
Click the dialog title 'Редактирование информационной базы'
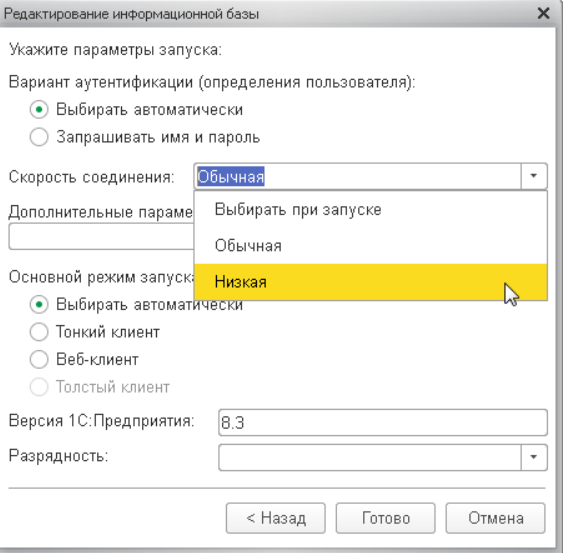tap(131, 14)
